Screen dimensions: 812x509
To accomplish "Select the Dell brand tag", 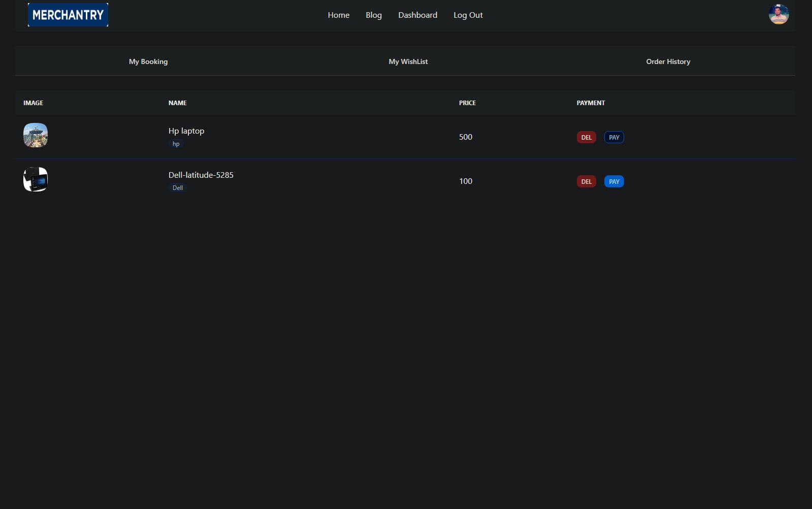I will [177, 188].
